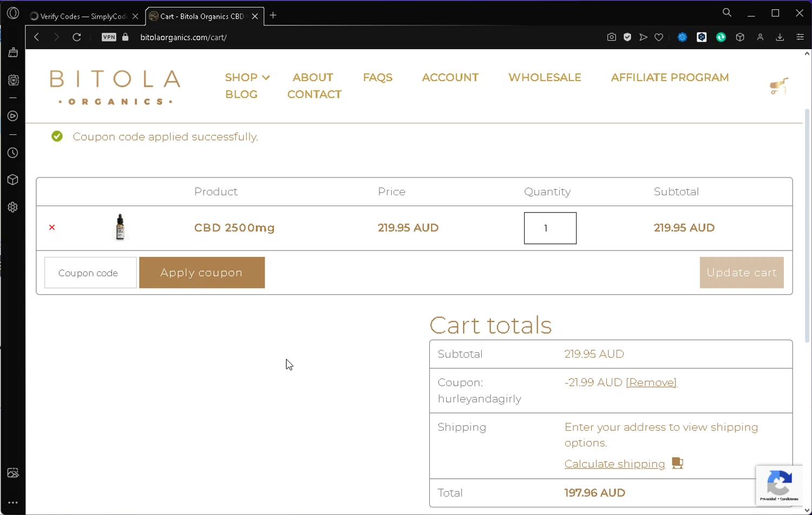Open the dark square extension icon in toolbar
This screenshot has height=515, width=812.
[x=702, y=37]
